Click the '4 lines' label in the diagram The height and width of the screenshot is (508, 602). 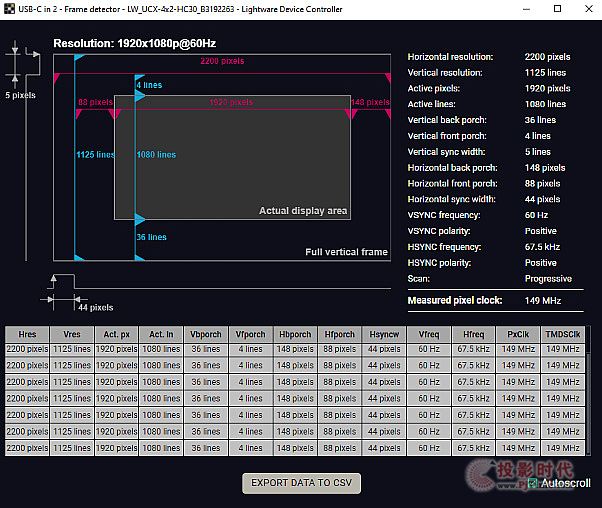click(x=149, y=85)
